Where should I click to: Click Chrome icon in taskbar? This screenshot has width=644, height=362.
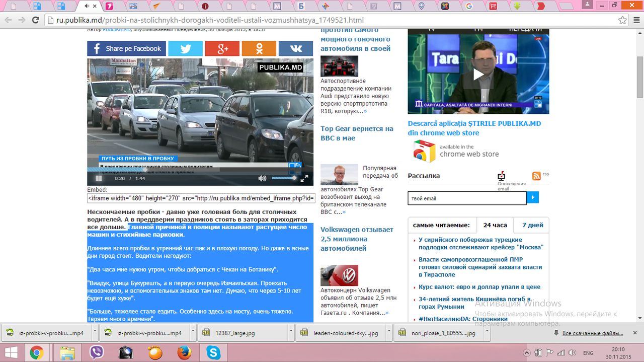click(x=37, y=352)
